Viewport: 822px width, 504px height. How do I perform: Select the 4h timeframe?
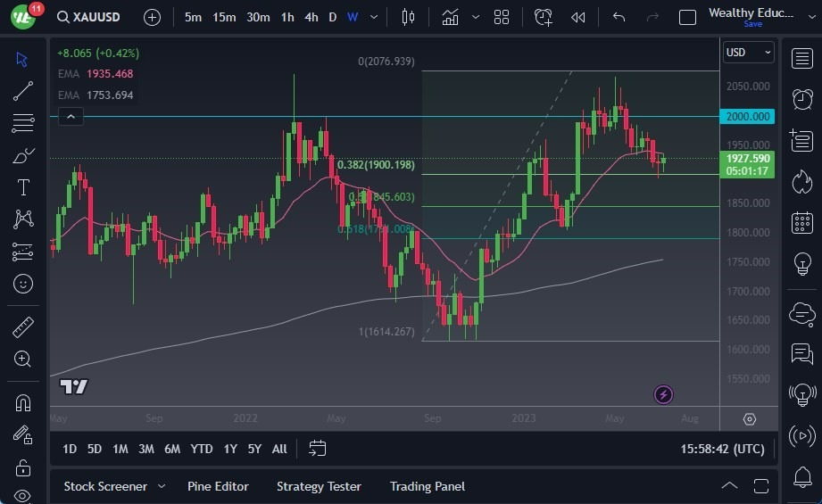[311, 17]
